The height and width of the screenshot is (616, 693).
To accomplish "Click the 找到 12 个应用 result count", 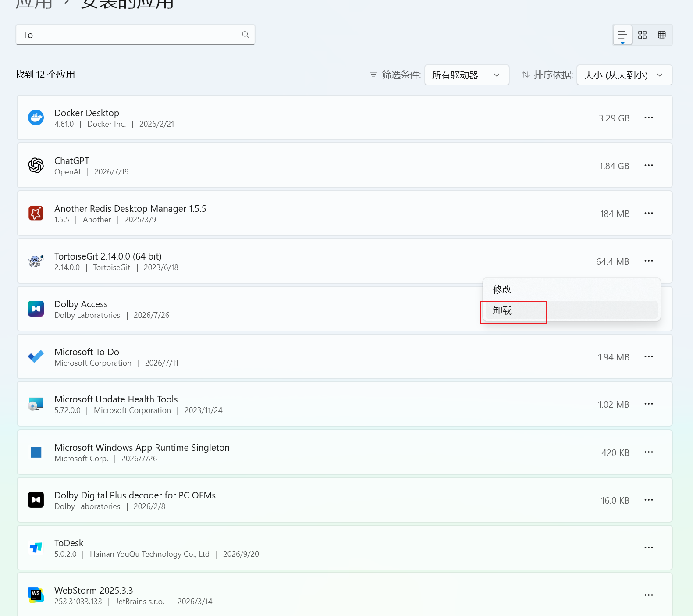I will (x=45, y=75).
